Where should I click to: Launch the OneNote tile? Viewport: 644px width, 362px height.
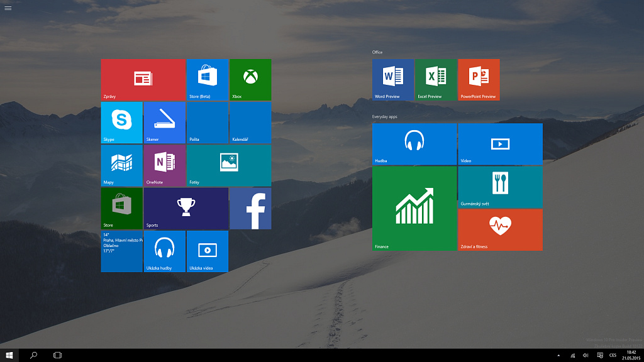click(165, 165)
